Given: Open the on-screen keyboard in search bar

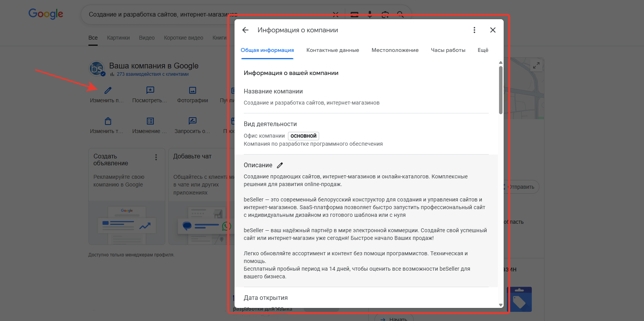Looking at the screenshot, I should pos(354,15).
